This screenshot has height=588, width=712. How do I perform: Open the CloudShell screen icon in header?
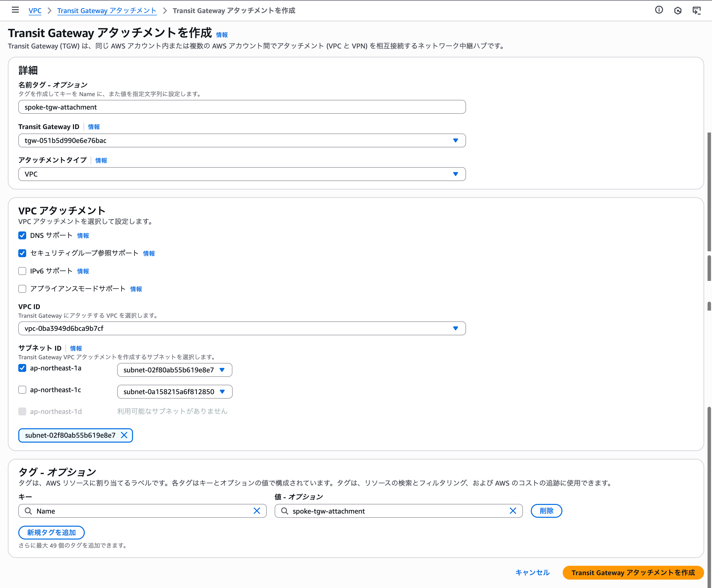point(696,10)
